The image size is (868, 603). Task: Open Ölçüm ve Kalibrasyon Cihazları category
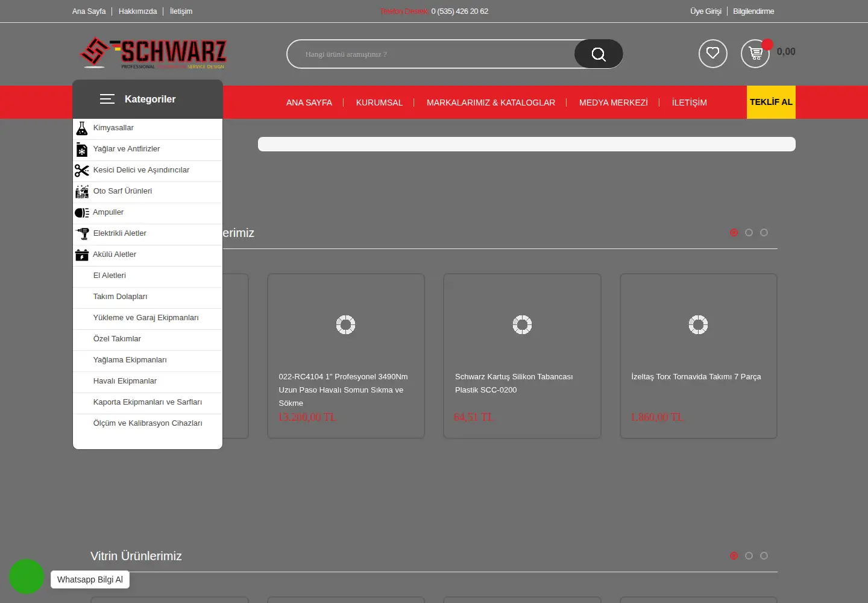pos(148,423)
